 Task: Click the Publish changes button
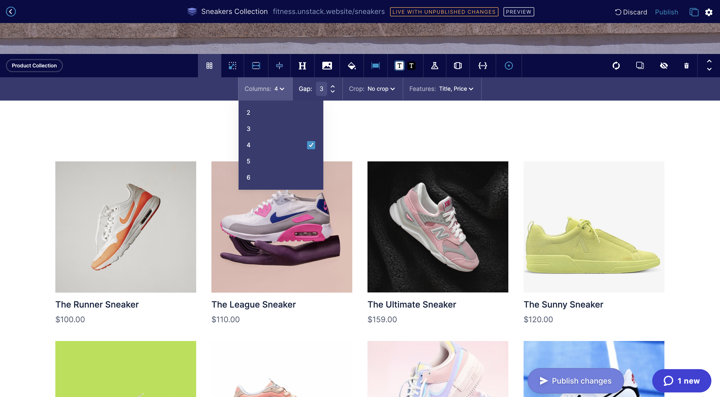(575, 381)
